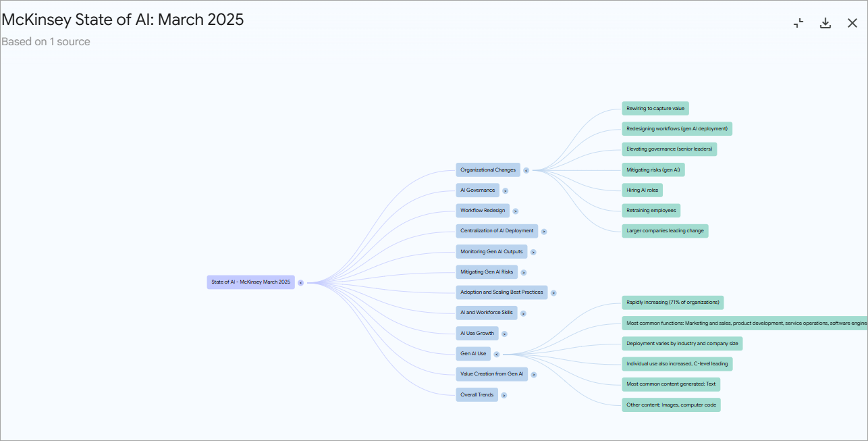Select the AI Use Growth node

477,334
